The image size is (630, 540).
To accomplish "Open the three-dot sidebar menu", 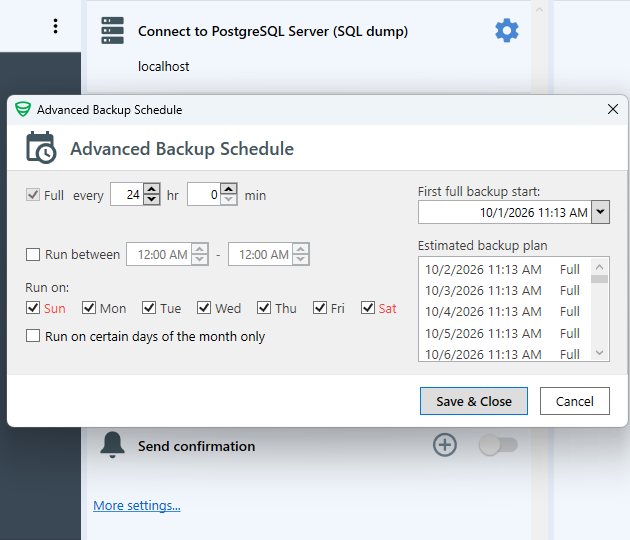I will tap(55, 26).
